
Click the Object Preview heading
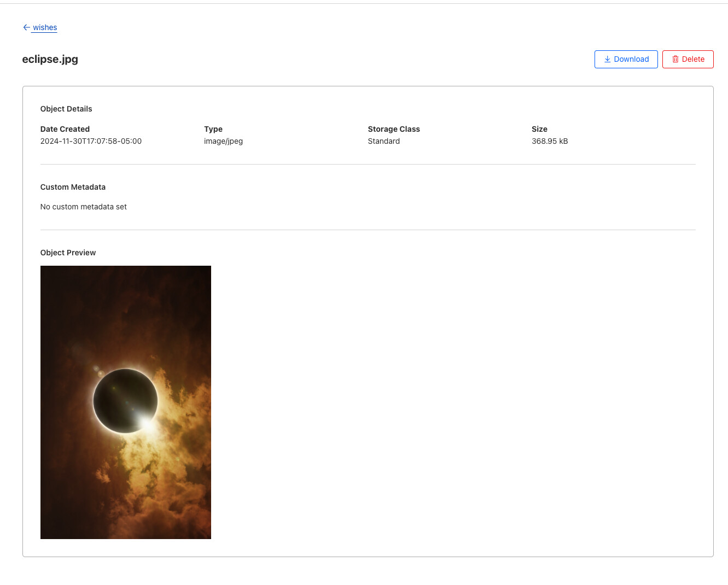coord(68,253)
